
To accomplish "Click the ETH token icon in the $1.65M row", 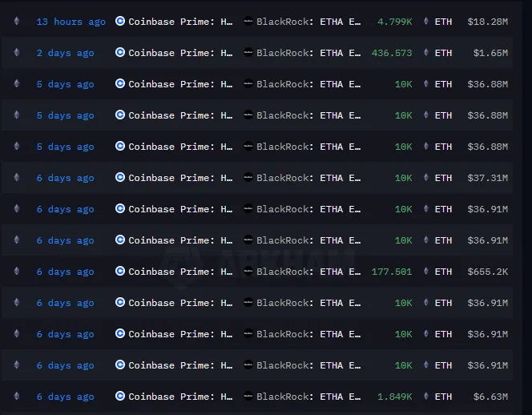I will click(425, 53).
